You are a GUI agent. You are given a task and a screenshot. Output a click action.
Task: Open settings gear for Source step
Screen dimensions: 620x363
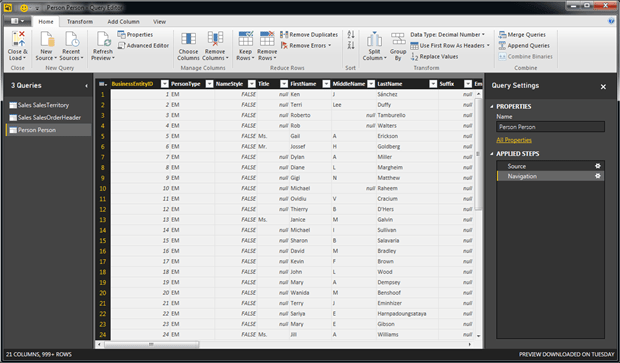click(598, 166)
